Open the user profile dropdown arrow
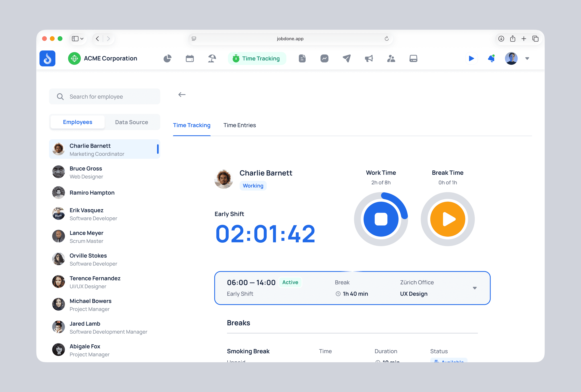Screen dimensions: 581x392 tap(527, 58)
